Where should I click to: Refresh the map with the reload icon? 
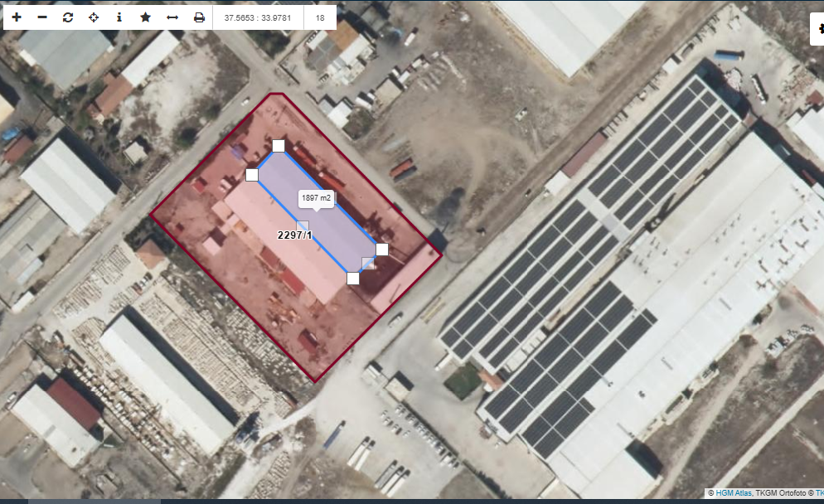point(68,17)
